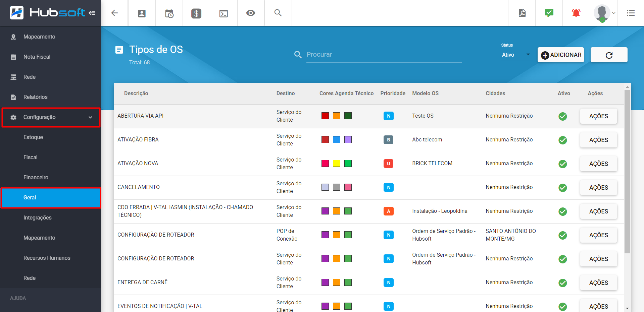Click the Mapeamento pin icon in sidebar

pyautogui.click(x=13, y=37)
